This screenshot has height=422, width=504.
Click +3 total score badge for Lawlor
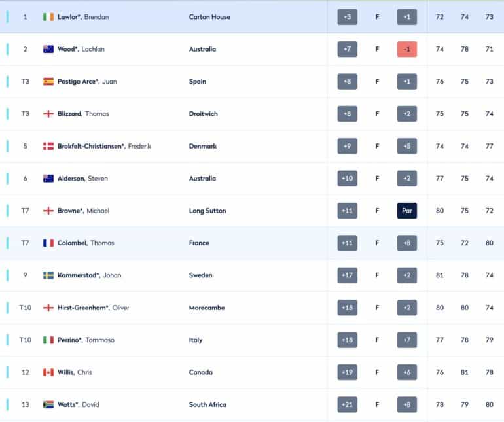(x=347, y=17)
